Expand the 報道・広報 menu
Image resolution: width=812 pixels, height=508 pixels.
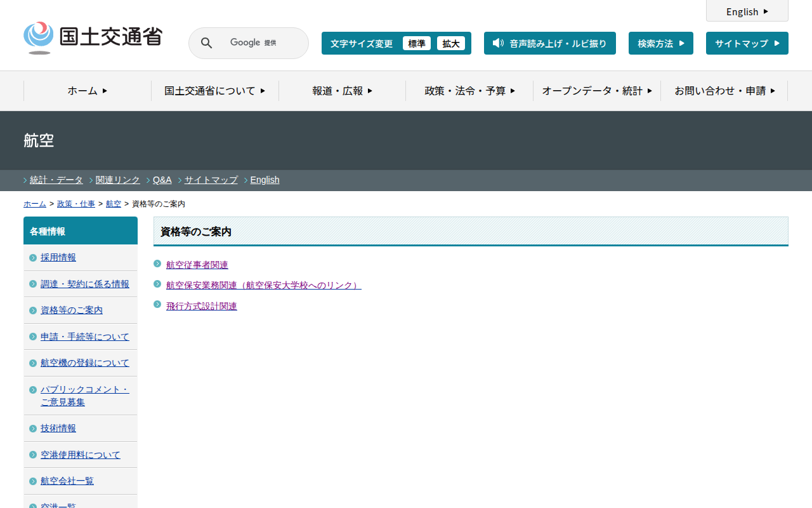(342, 91)
